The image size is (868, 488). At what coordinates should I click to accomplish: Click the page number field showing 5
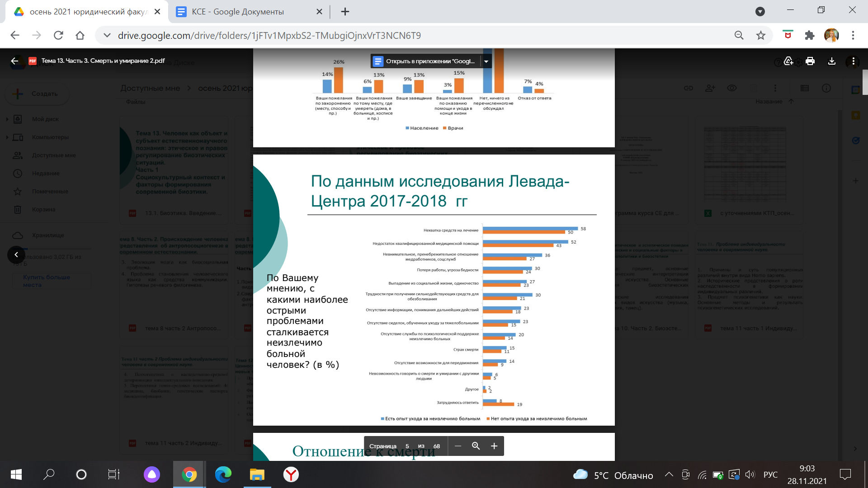pos(407,446)
